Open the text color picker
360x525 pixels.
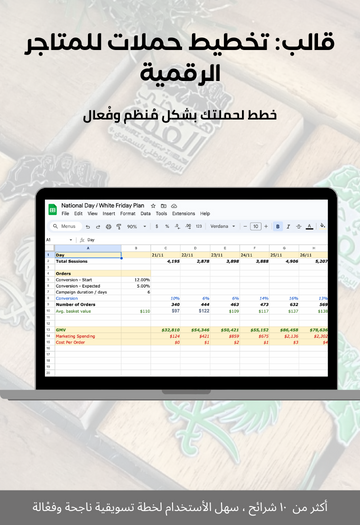[x=309, y=227]
